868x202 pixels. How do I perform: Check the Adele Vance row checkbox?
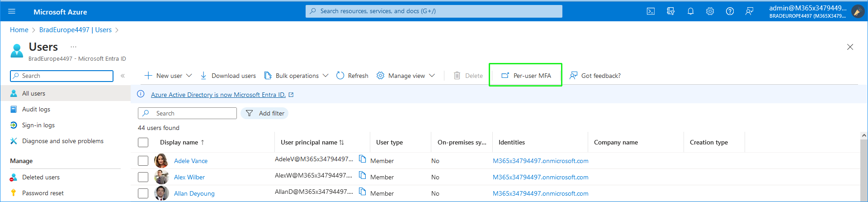(x=143, y=161)
